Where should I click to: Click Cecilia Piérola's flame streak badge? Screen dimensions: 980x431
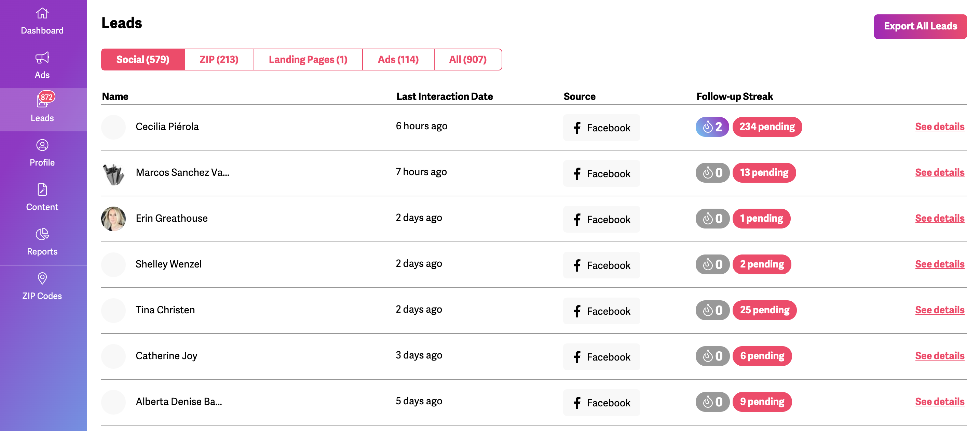coord(712,127)
